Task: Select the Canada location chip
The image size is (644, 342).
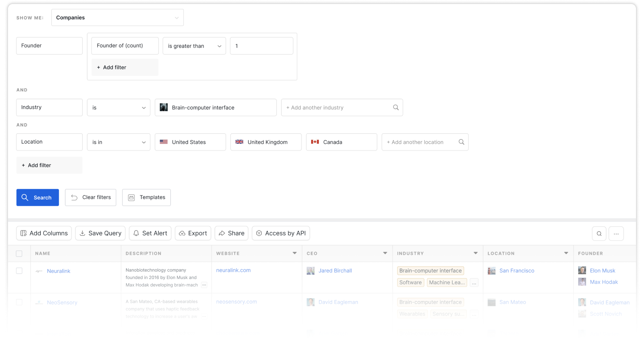Action: [341, 142]
